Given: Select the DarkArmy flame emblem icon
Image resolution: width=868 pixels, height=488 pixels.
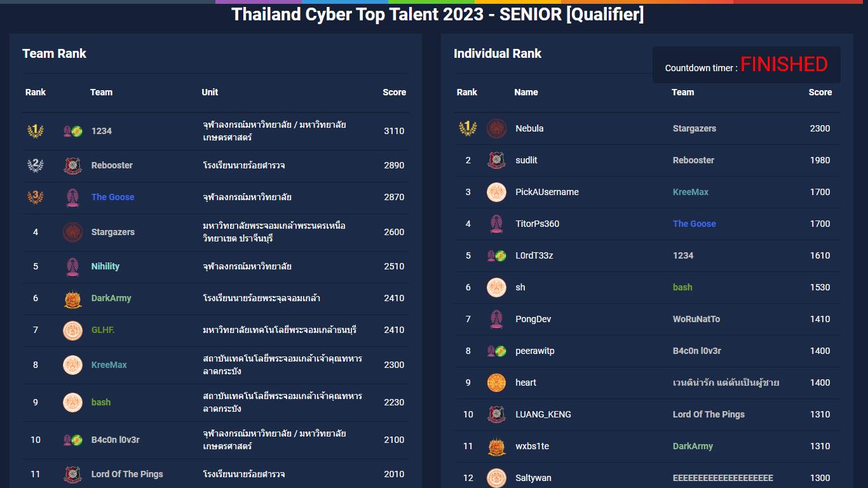Looking at the screenshot, I should 72,298.
